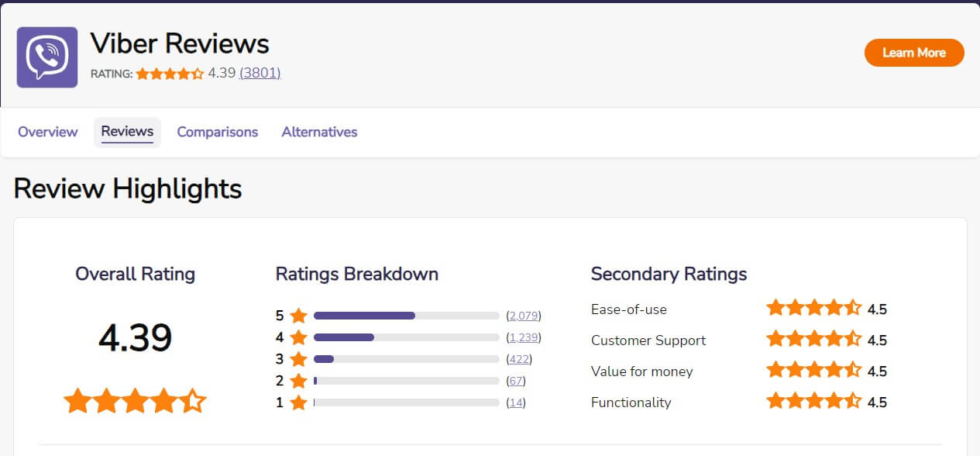Click the 4-star rating progress bar
Image resolution: width=980 pixels, height=456 pixels.
[x=406, y=337]
